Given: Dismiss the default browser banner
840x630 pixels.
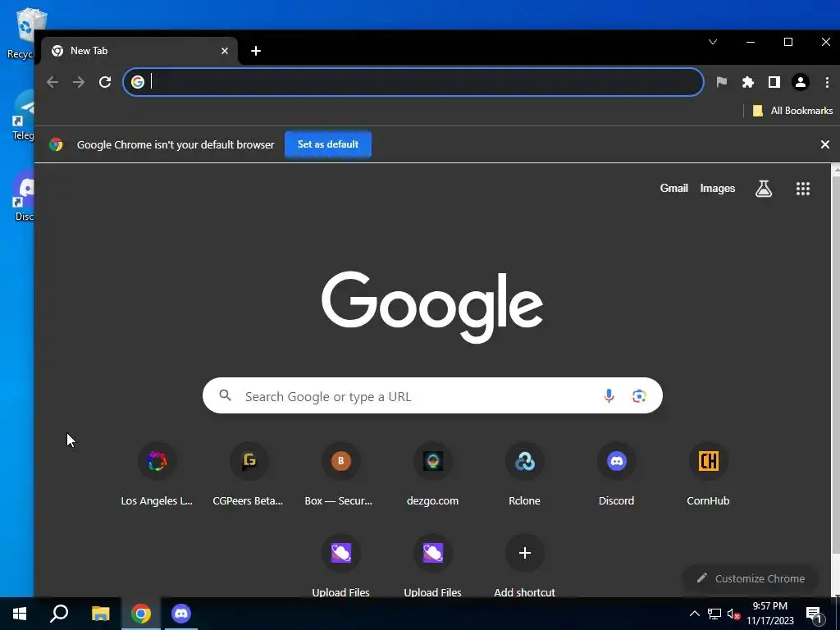Looking at the screenshot, I should tap(825, 144).
